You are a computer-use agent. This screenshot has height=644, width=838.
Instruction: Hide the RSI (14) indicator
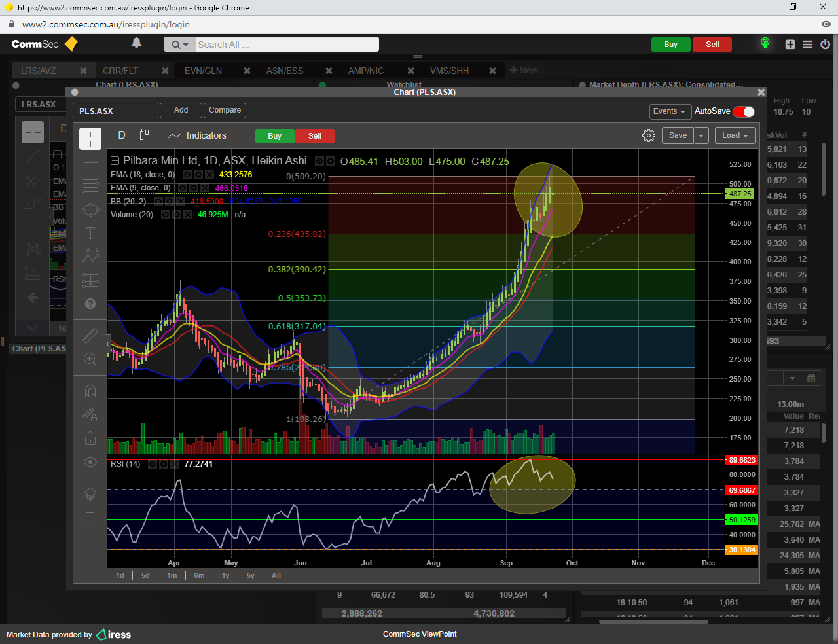(x=152, y=464)
